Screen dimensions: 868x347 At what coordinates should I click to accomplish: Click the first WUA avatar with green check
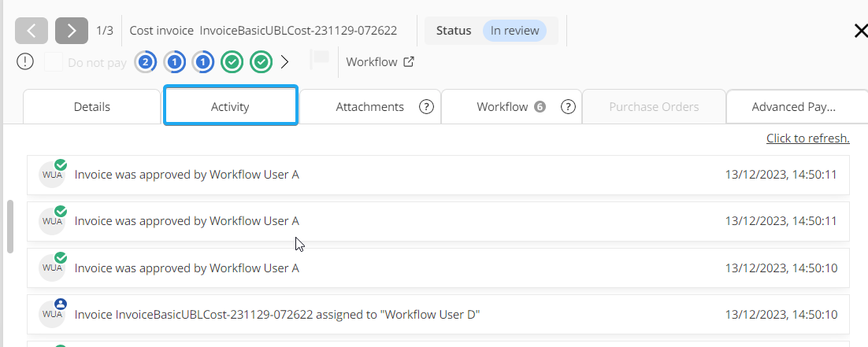point(52,175)
